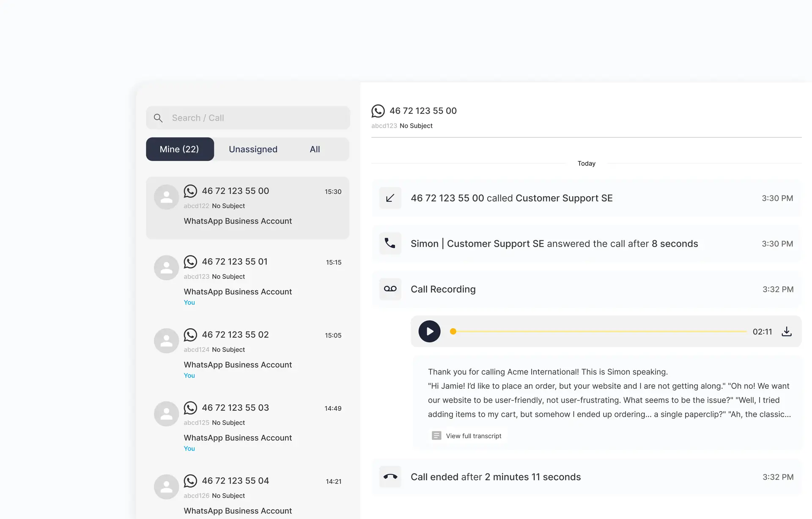Image resolution: width=812 pixels, height=519 pixels.
Task: Play the call recording
Action: 429,331
